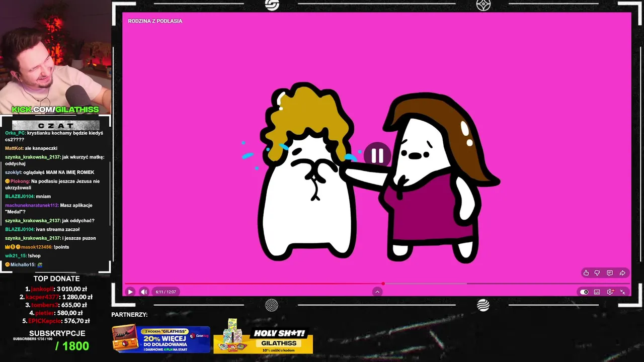Select the MattKot chat message
This screenshot has width=644, height=362.
click(x=31, y=148)
